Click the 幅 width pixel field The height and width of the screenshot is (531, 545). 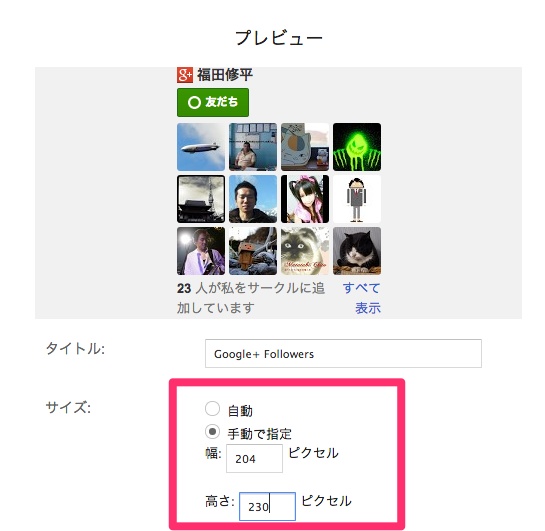point(254,458)
